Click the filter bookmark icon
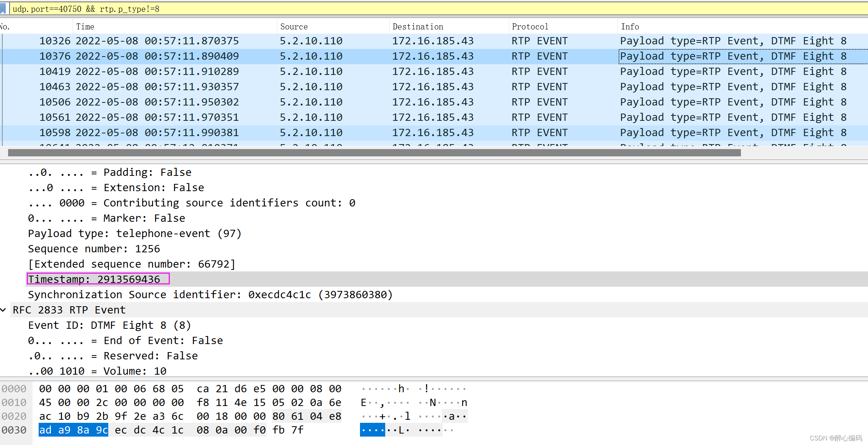868x445 pixels. point(4,8)
